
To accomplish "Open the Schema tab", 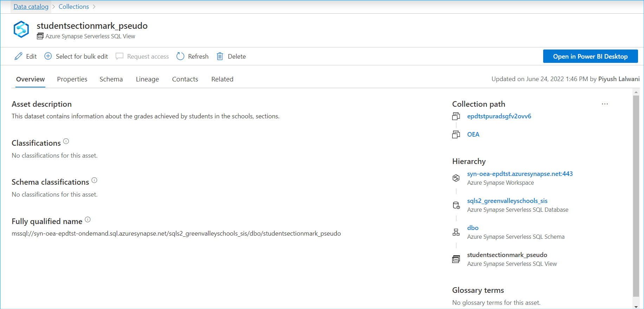I will tap(111, 79).
